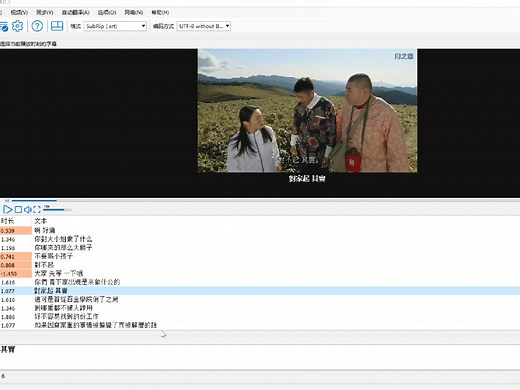Click the video preview frame
The width and height of the screenshot is (520, 390).
coord(307,111)
